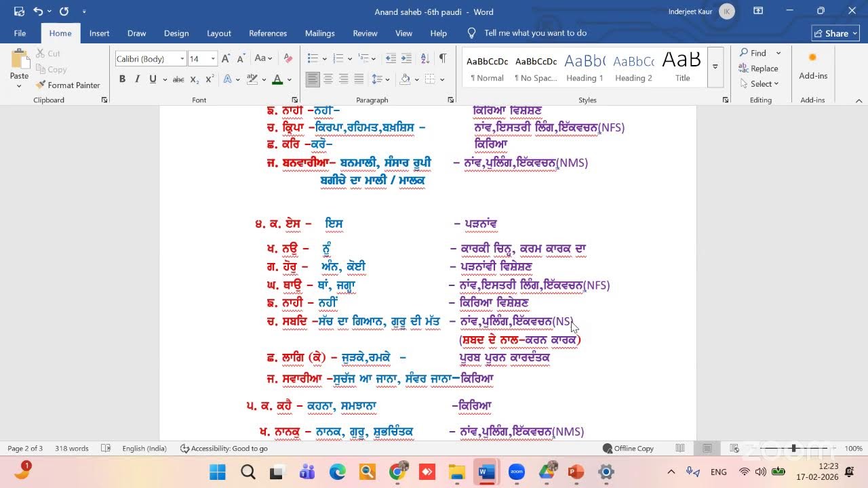Collapse the ribbon with the chevron

[x=859, y=100]
